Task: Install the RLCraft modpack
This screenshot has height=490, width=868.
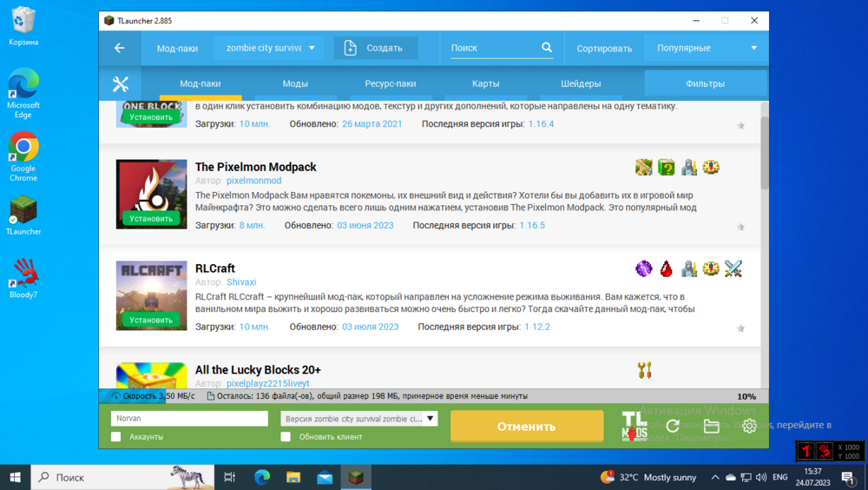Action: coord(151,321)
